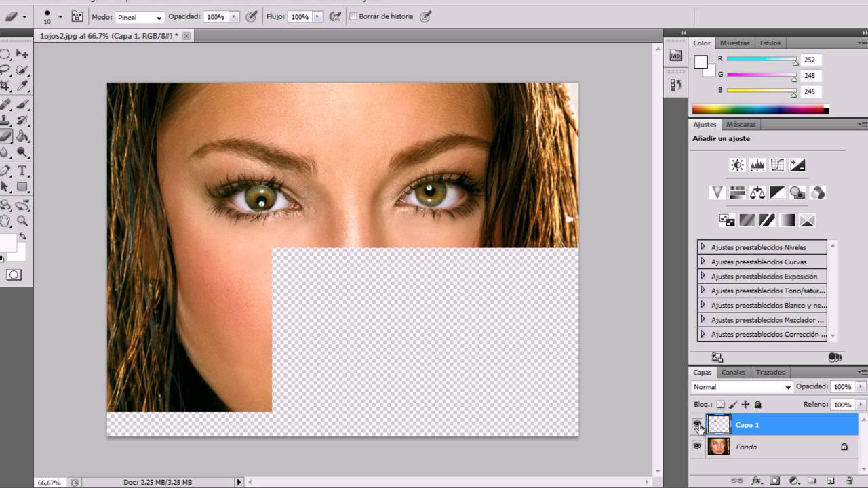Add an Invert adjustment
The height and width of the screenshot is (488, 868).
[727, 220]
